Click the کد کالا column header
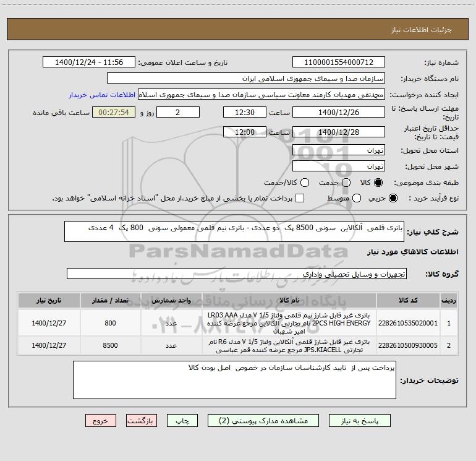476x461 pixels. [x=408, y=300]
